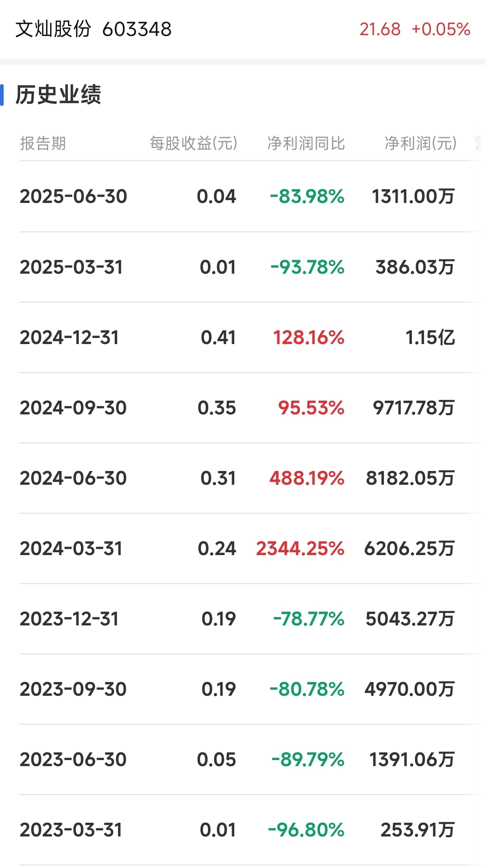Tap the +0.05% price change
The width and height of the screenshot is (485, 868).
click(441, 29)
